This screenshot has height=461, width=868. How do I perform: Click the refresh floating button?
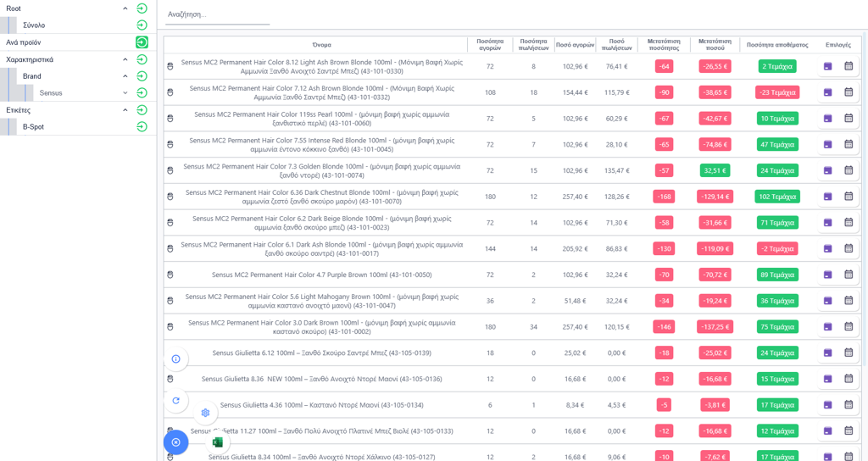tap(176, 401)
